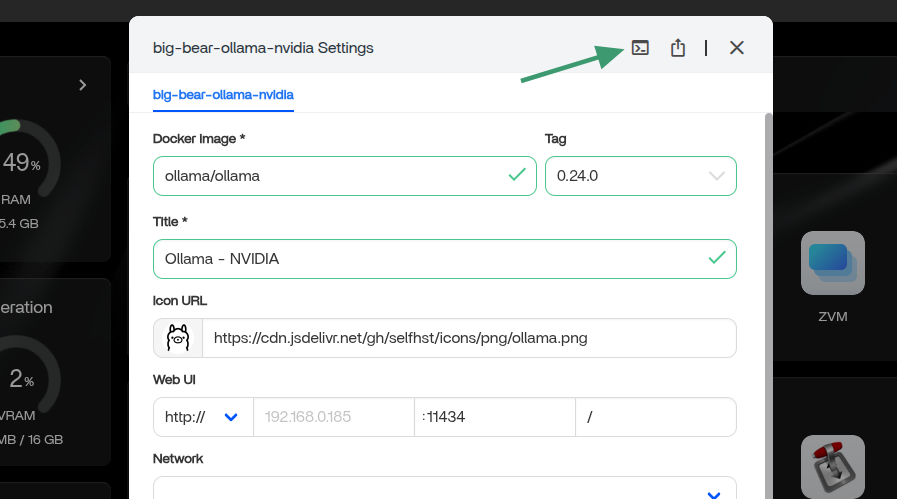
Task: Click the Icon URL label
Action: (180, 301)
